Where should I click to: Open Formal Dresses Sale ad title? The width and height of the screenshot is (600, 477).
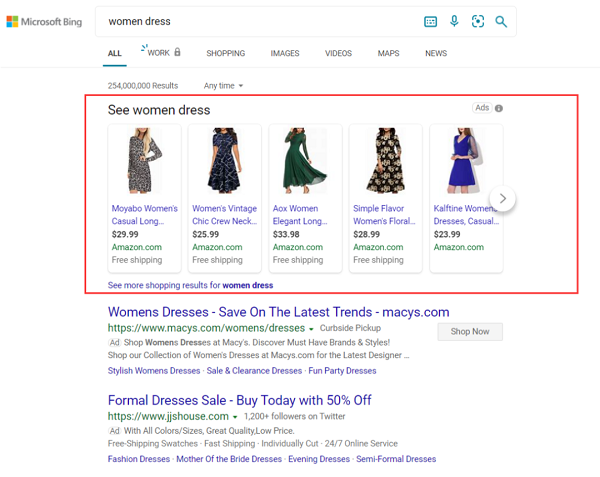(x=240, y=400)
